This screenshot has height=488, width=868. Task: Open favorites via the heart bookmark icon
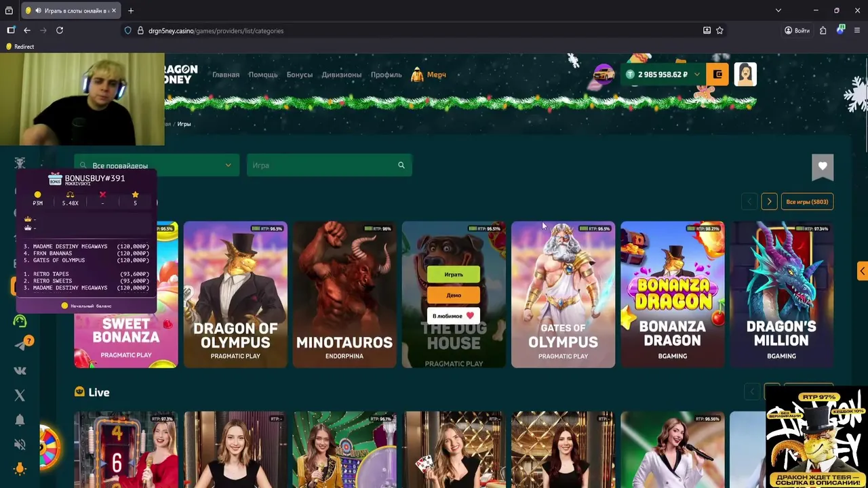tap(823, 167)
